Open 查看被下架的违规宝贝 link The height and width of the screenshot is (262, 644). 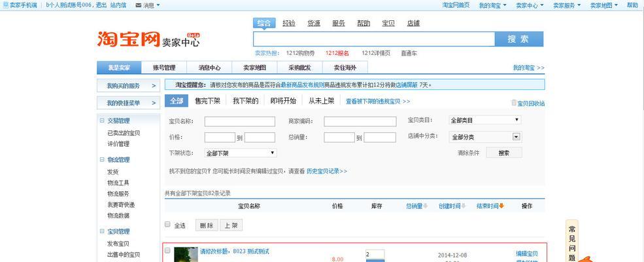click(x=378, y=101)
